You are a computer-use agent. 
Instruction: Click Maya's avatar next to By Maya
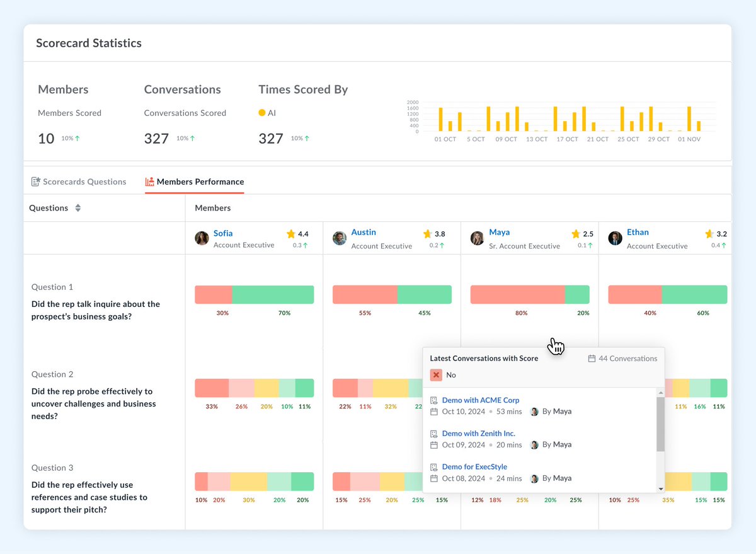[x=534, y=411]
